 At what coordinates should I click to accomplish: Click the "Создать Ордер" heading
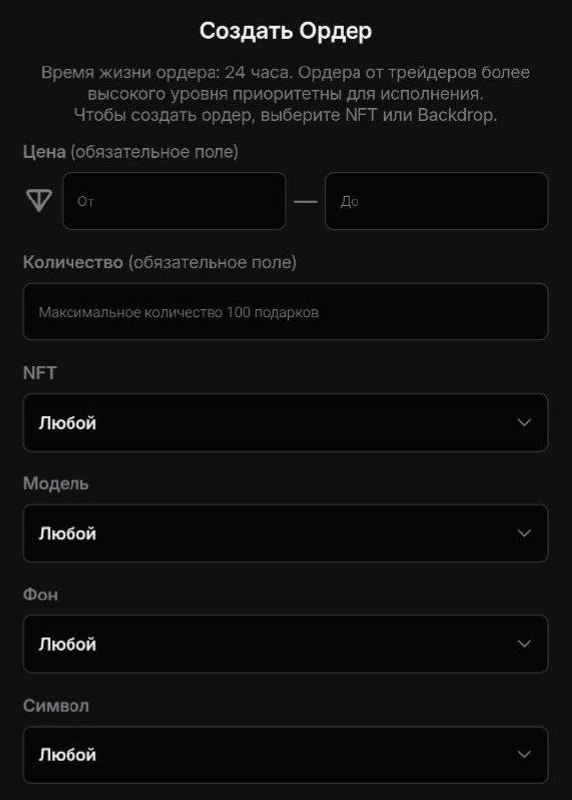[x=286, y=31]
